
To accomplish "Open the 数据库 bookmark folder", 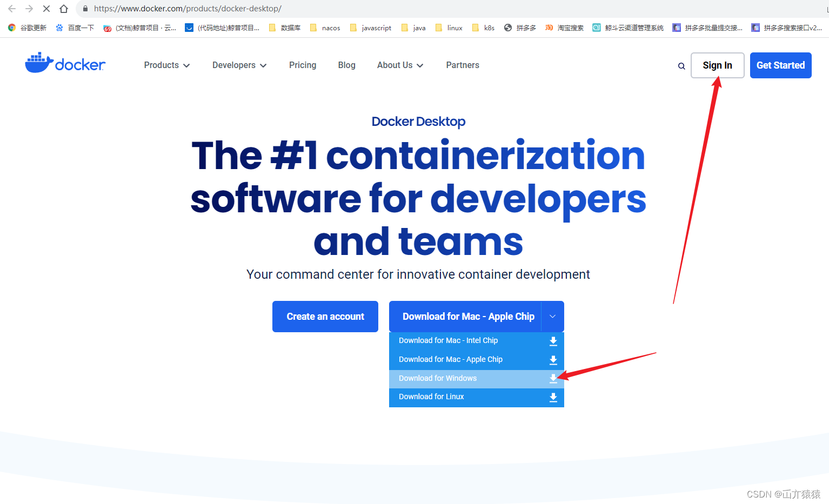I will 285,28.
